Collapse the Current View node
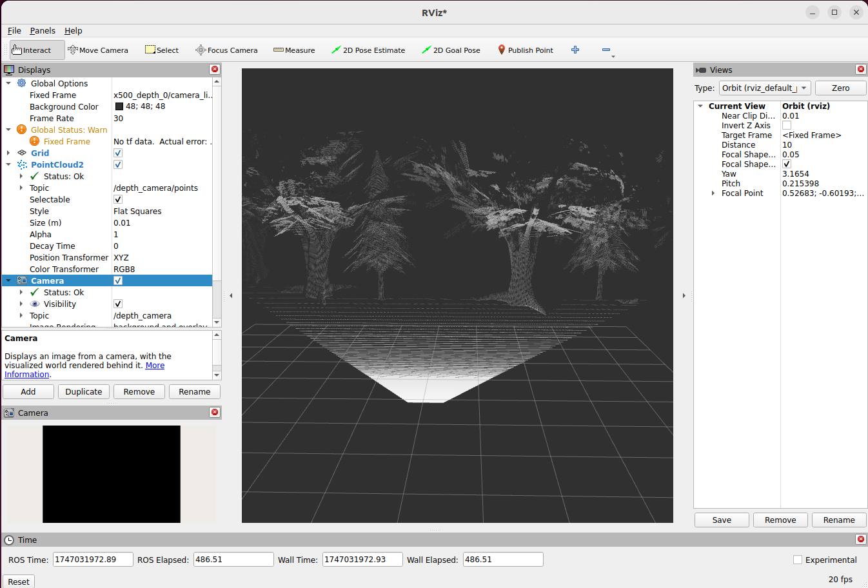The height and width of the screenshot is (588, 868). point(700,106)
